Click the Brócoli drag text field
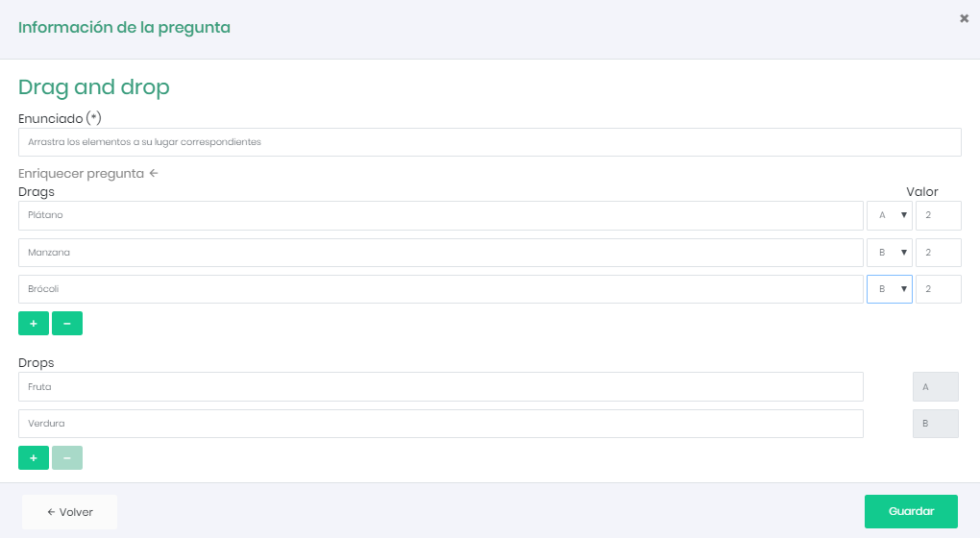 coord(440,289)
